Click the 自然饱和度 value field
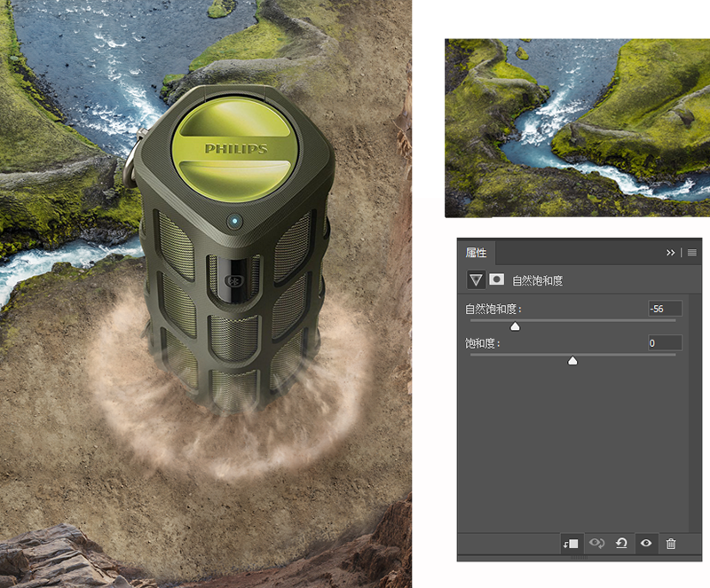 point(665,309)
